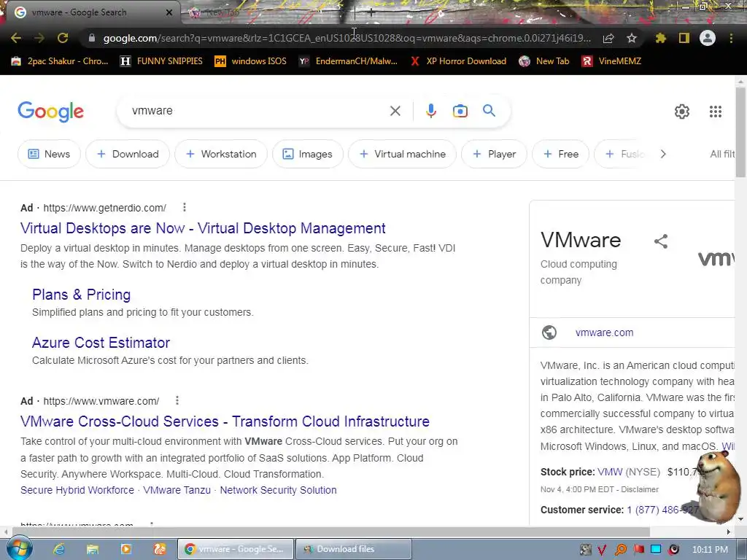
Task: Open the side panel icon in Chrome toolbar
Action: tap(684, 38)
